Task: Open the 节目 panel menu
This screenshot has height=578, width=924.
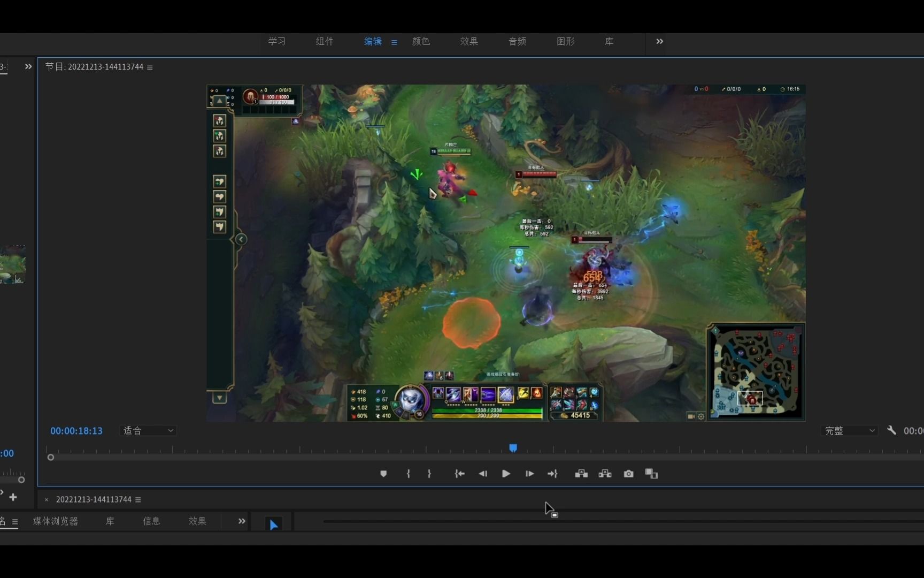Action: click(150, 67)
